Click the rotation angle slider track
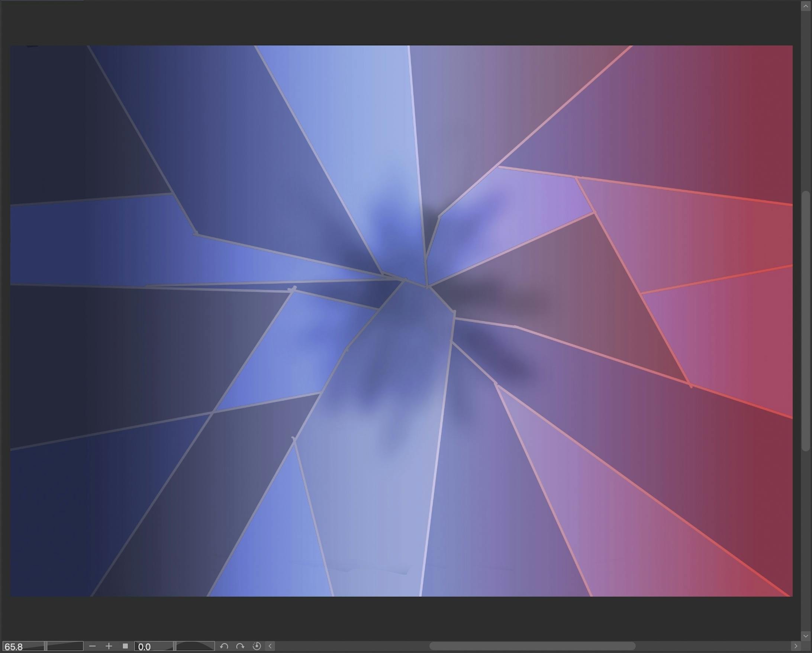Viewport: 812px width, 653px height. (195, 647)
